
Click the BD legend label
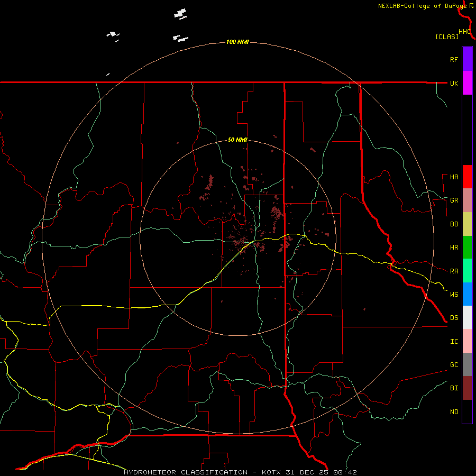pos(454,224)
